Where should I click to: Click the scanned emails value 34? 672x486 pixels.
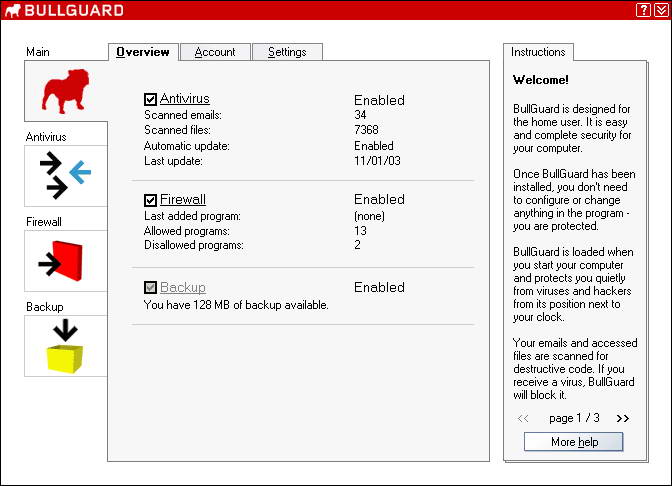[x=360, y=115]
